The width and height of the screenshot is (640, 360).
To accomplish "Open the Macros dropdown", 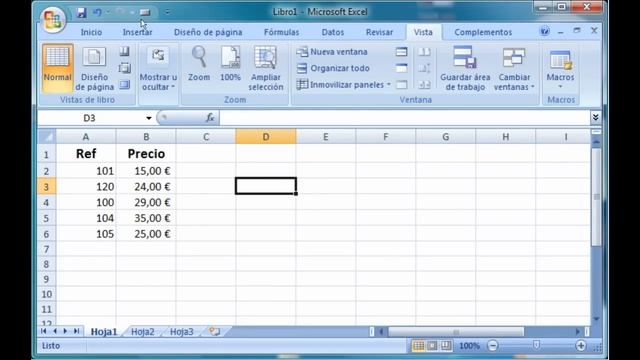I will tap(560, 69).
